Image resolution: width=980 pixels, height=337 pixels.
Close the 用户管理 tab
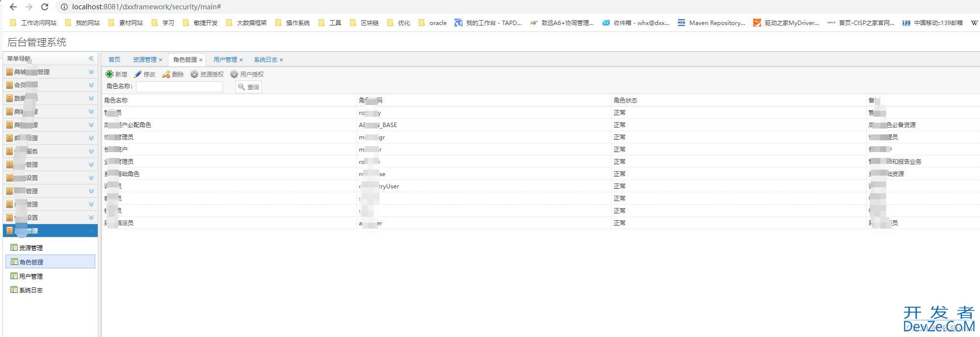point(241,60)
